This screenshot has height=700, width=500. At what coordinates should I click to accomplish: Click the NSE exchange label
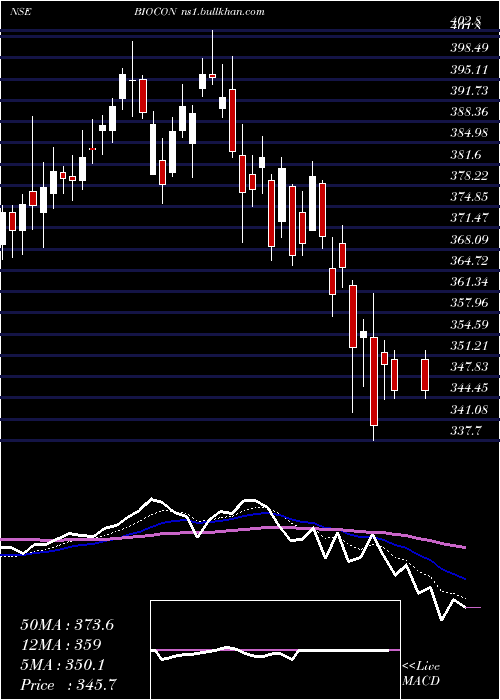point(20,12)
